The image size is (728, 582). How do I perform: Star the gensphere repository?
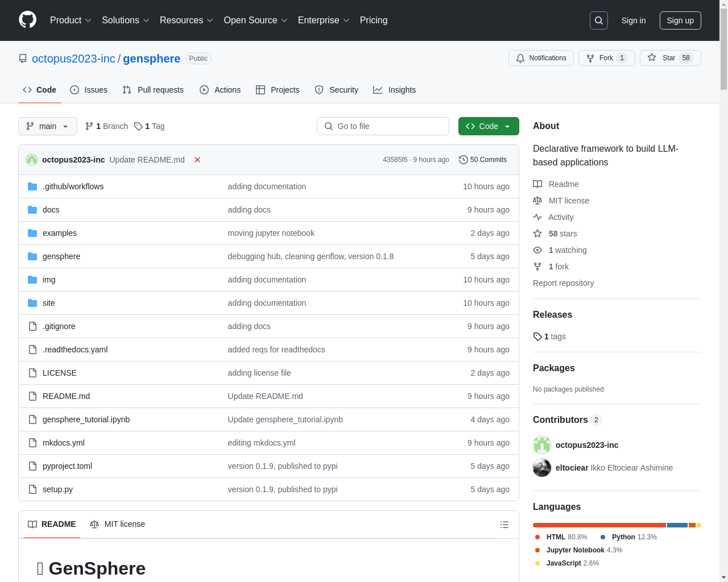671,58
